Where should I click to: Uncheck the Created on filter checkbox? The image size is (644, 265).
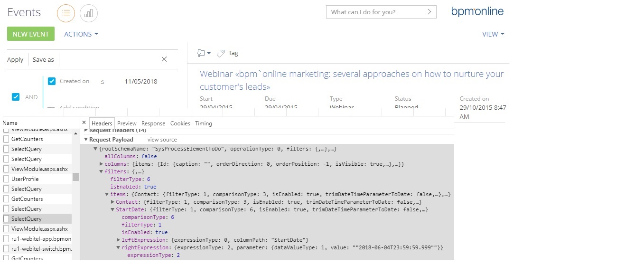click(x=52, y=81)
